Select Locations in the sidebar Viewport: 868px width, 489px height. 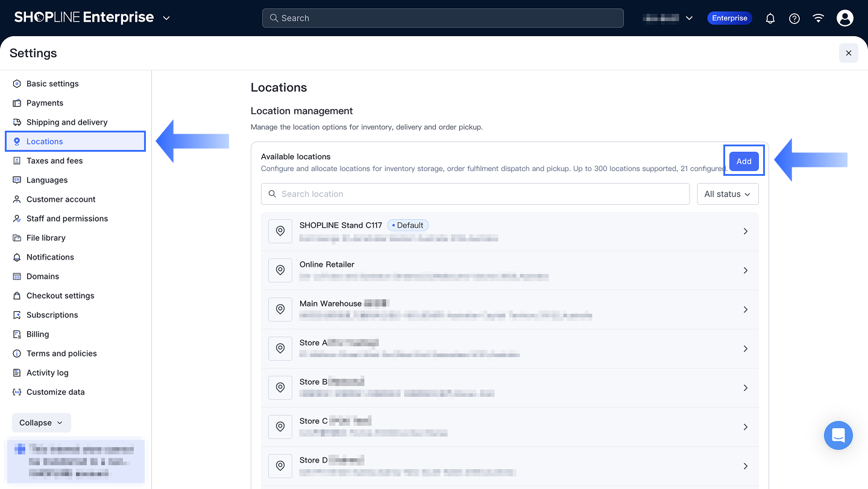coord(75,142)
